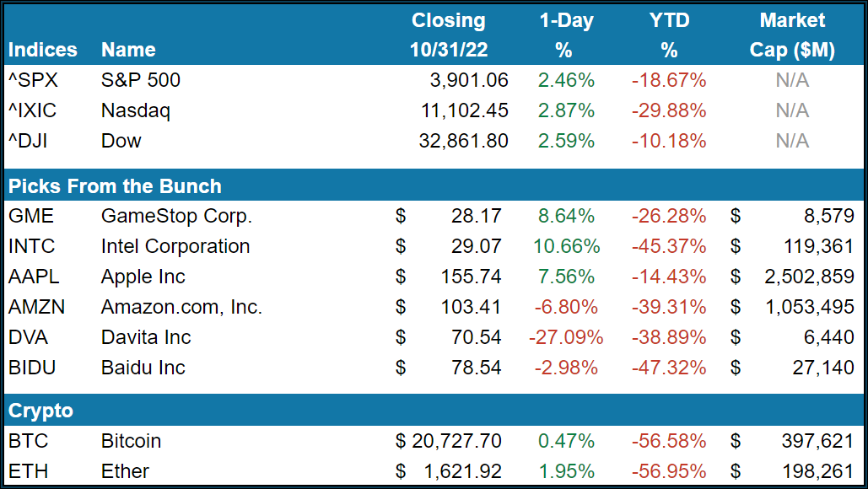Select the GameStop Corp. name cell
Viewport: 868px width, 489px height.
pos(175,217)
